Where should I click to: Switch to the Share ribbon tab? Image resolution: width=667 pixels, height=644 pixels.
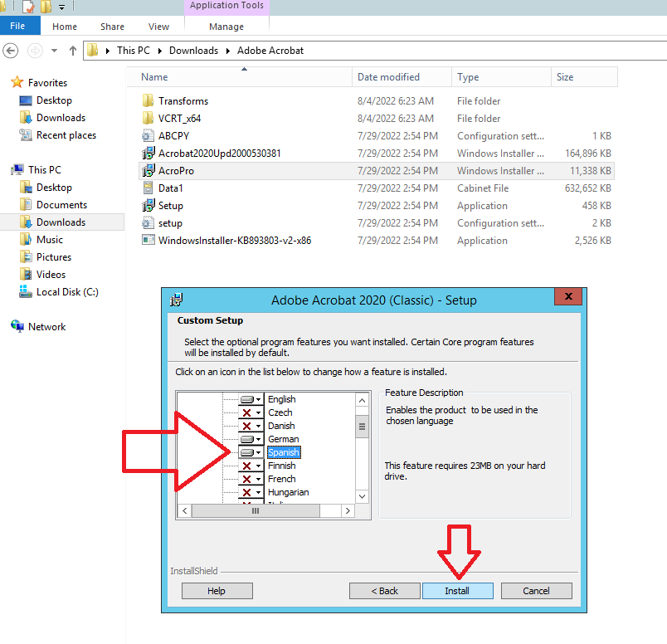pos(112,27)
